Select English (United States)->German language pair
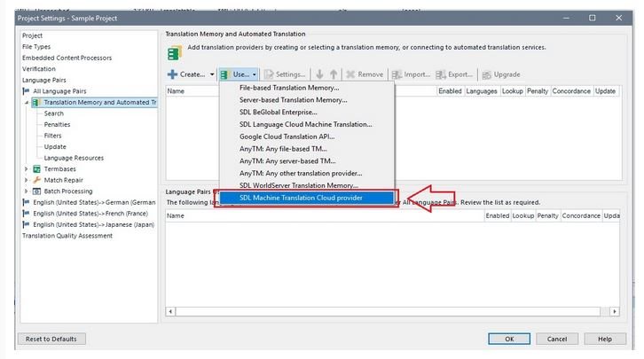The image size is (644, 359). point(94,202)
